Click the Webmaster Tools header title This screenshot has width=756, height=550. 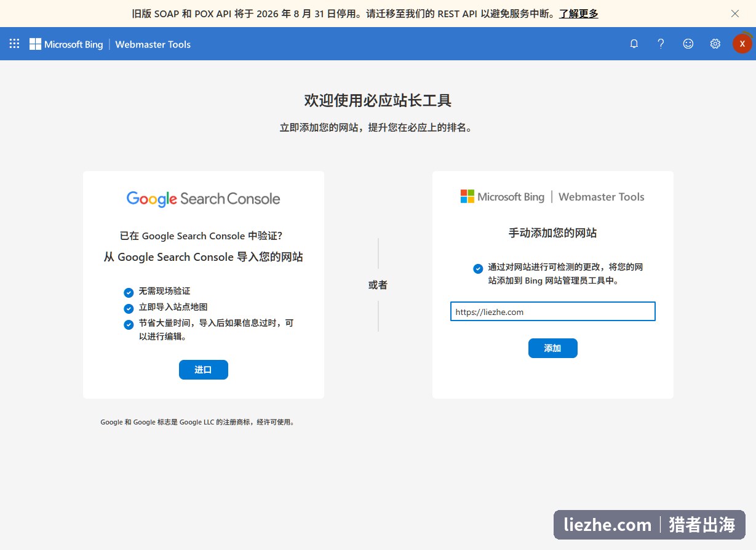click(153, 44)
